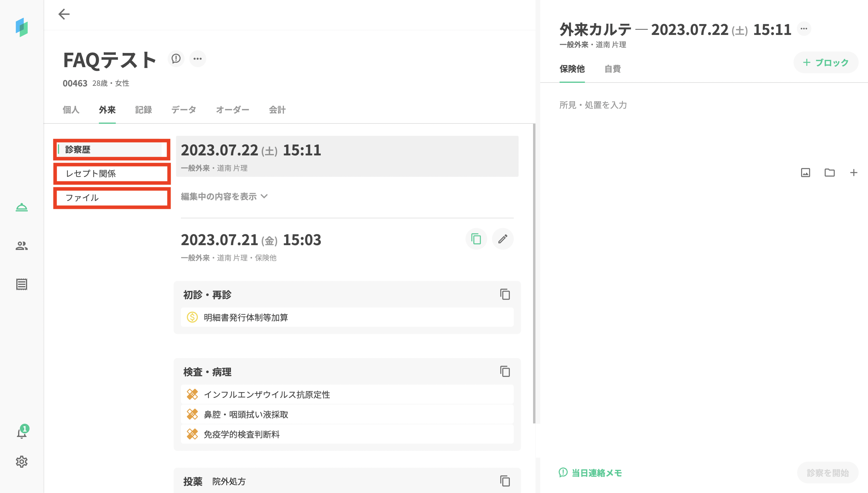Open patient alert memo icon beside FAQテスト
The image size is (868, 493).
click(x=176, y=59)
